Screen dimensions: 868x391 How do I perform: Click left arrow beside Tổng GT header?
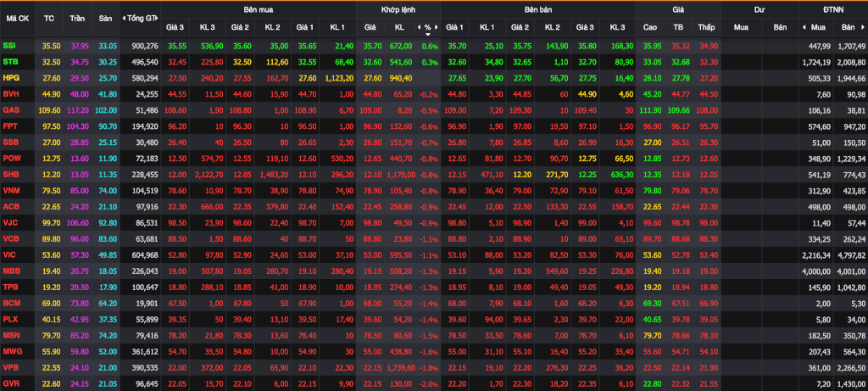(124, 19)
